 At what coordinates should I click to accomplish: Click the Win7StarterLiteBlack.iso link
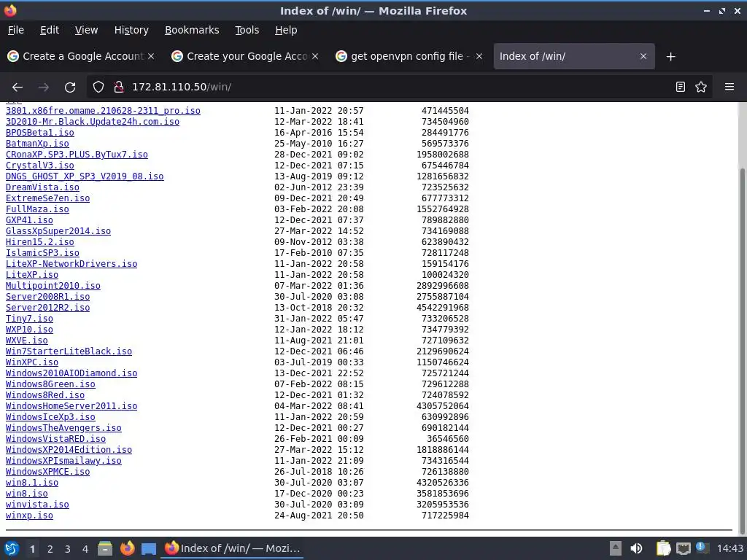coord(69,351)
